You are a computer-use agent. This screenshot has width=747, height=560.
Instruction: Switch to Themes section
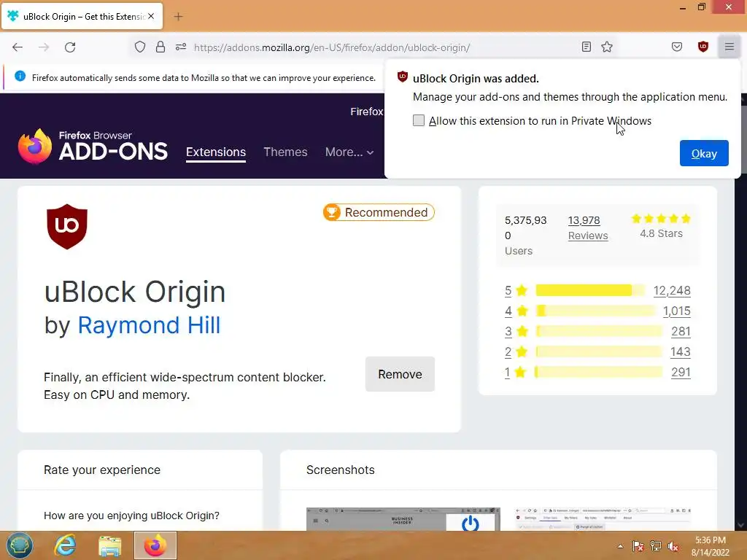[x=285, y=152]
